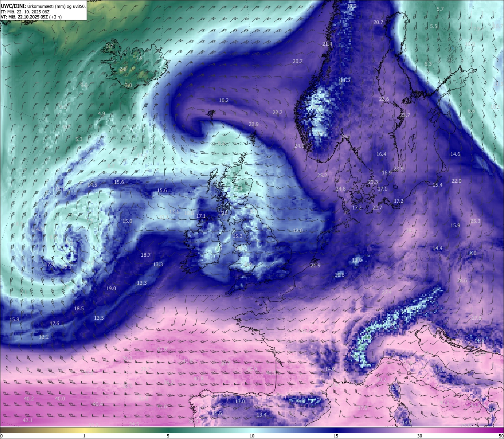504x439 pixels.
Task: Select the 11.6 value over Germany
Action: click(x=339, y=275)
